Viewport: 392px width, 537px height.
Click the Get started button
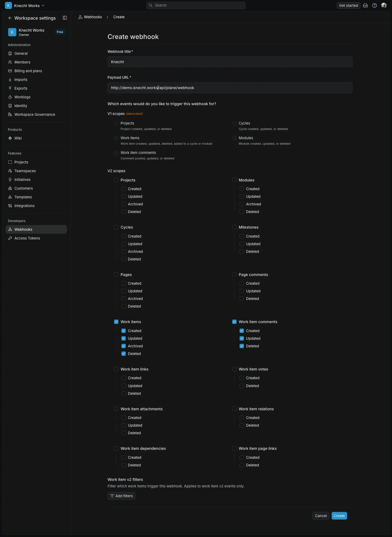point(348,5)
